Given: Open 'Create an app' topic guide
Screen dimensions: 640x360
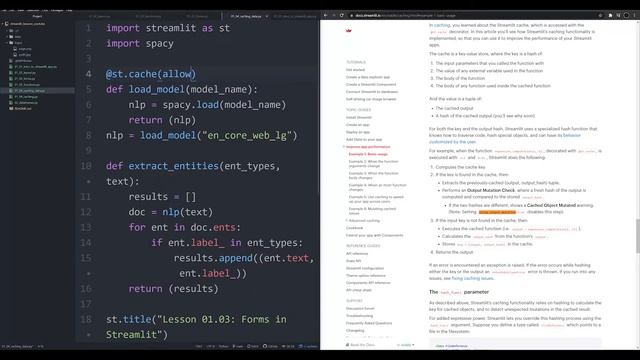Looking at the screenshot, I should [358, 125].
